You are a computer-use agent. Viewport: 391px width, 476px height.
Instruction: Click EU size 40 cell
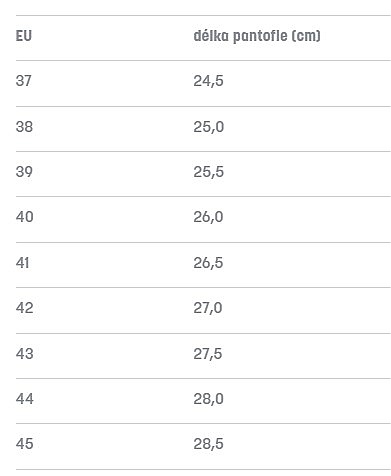point(25,217)
